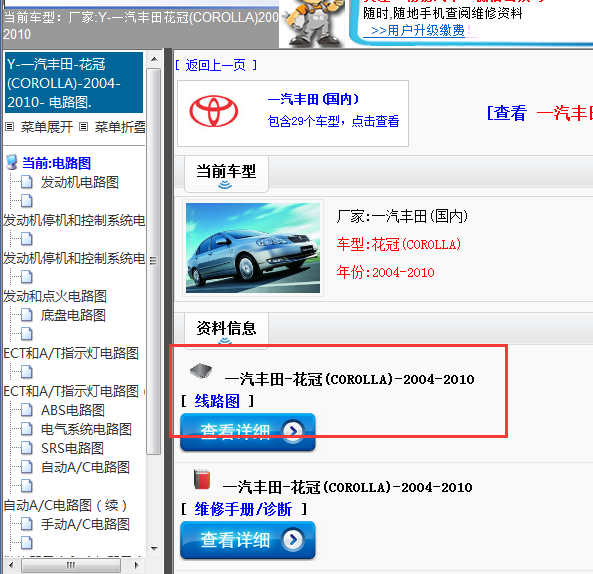
Task: Open 发动机电路图 in the tree
Action: (x=79, y=182)
